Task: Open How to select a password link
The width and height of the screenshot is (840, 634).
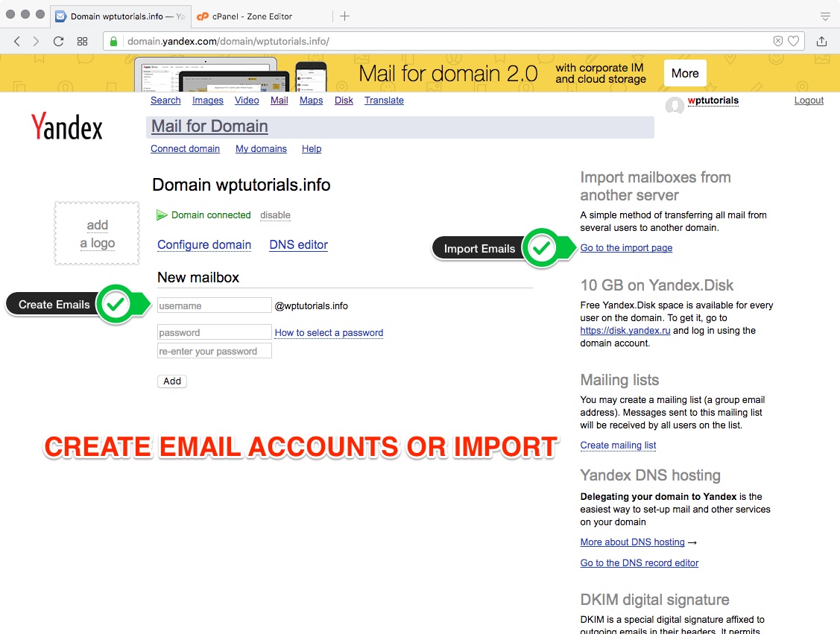Action: click(329, 332)
